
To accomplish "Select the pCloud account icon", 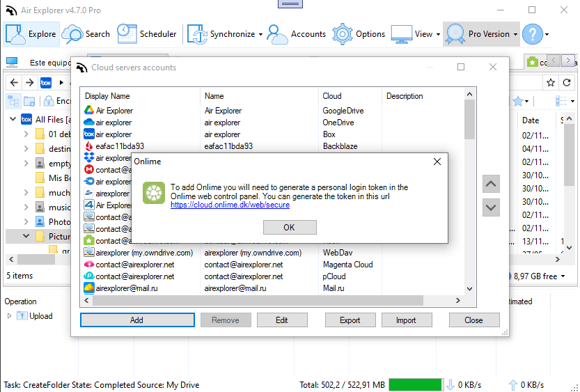I will coord(89,276).
